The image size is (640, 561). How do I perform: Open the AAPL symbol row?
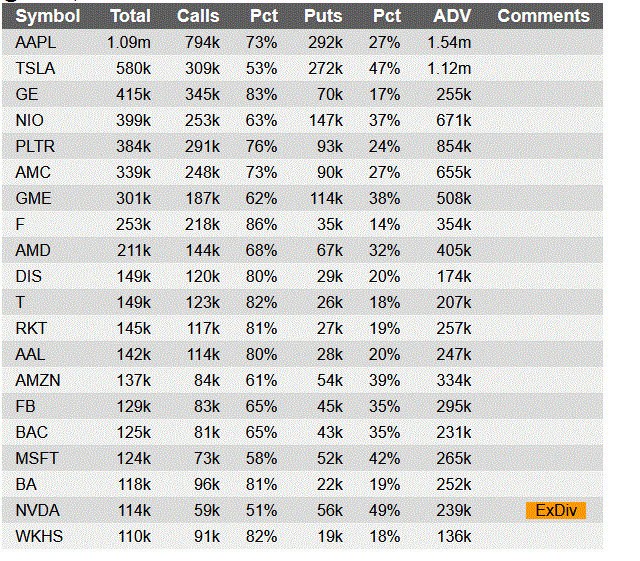[36, 42]
